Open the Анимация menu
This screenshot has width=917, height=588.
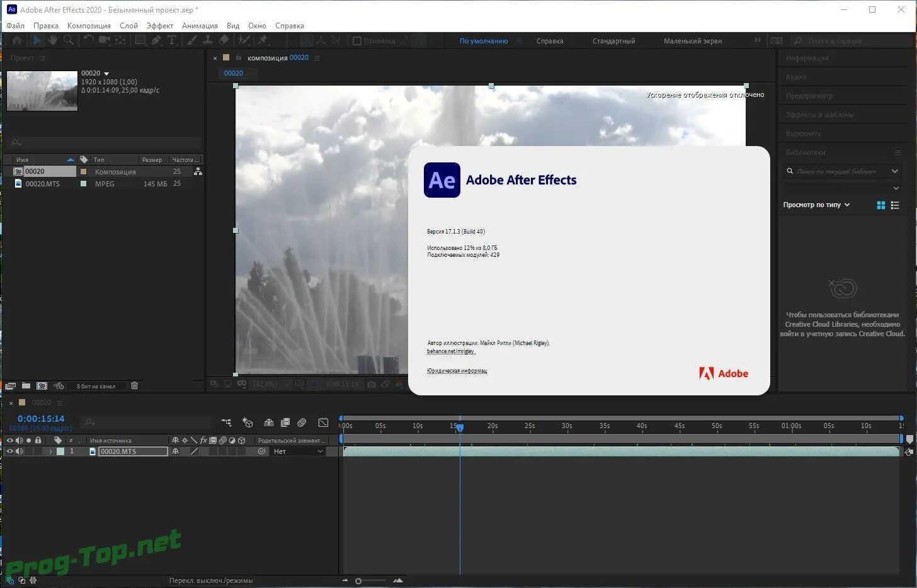200,26
